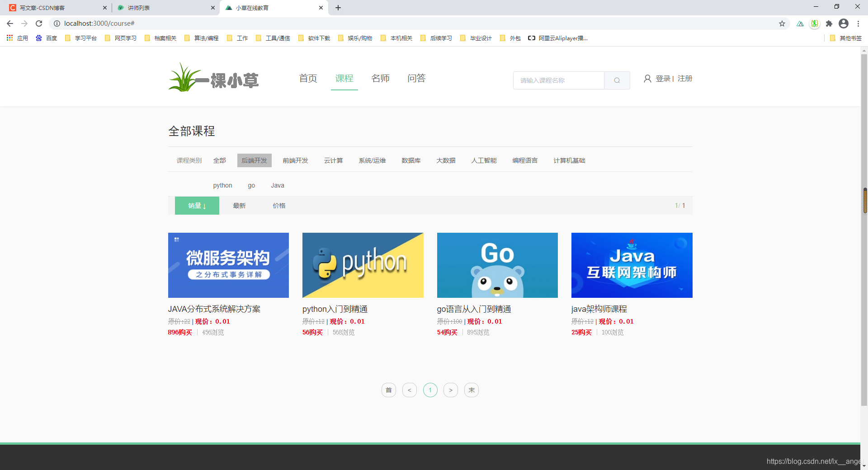Filter by Java subcategory

tap(278, 185)
